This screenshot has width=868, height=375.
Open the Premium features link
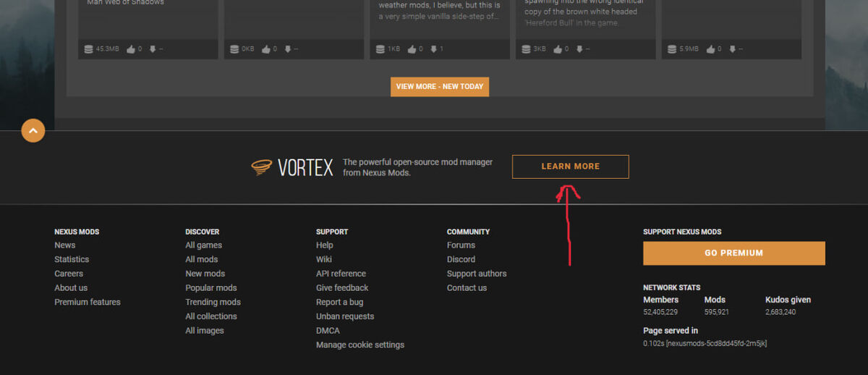[88, 302]
